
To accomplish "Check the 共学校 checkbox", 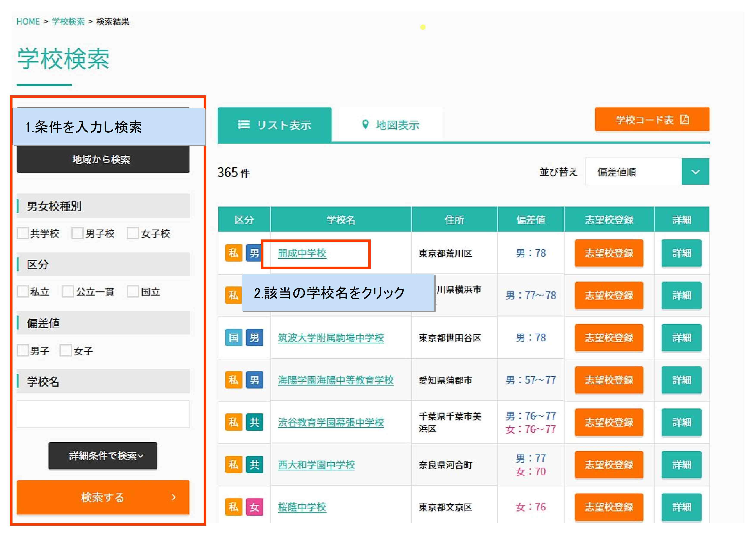I will click(23, 233).
